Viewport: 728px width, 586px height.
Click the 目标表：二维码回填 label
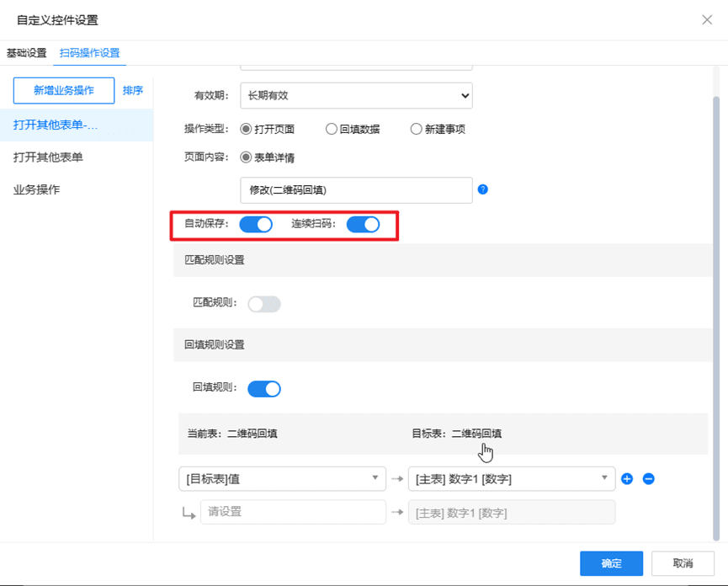coord(457,434)
